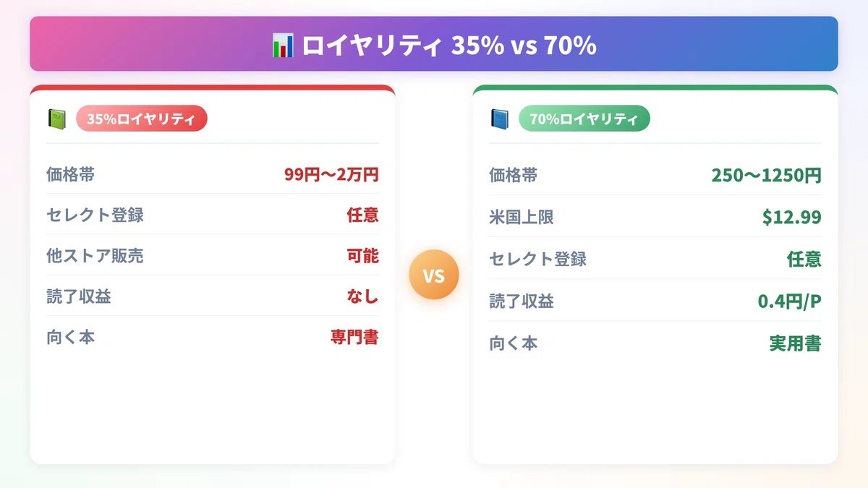Click the red なし value

pos(362,296)
